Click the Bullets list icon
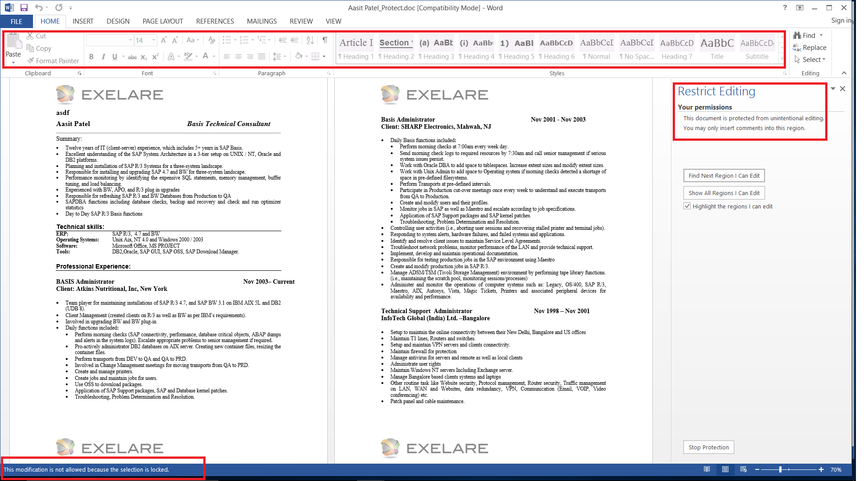This screenshot has height=481, width=868. (x=227, y=40)
